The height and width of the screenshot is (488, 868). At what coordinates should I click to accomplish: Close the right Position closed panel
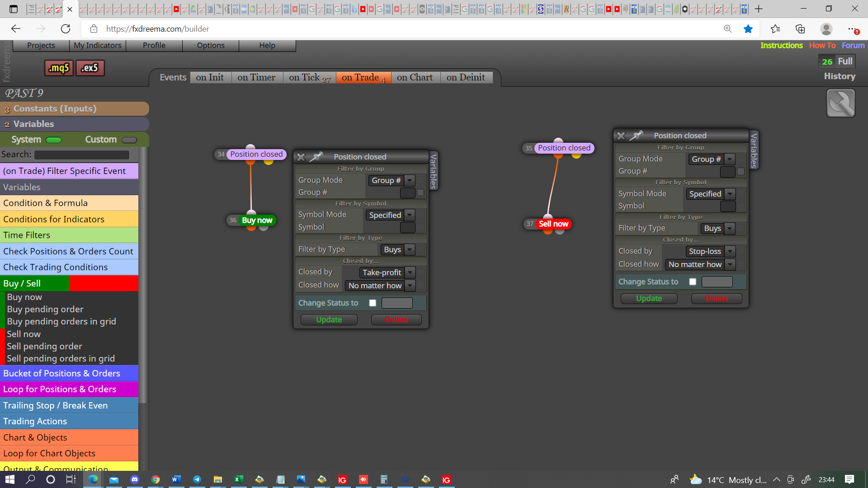(621, 136)
